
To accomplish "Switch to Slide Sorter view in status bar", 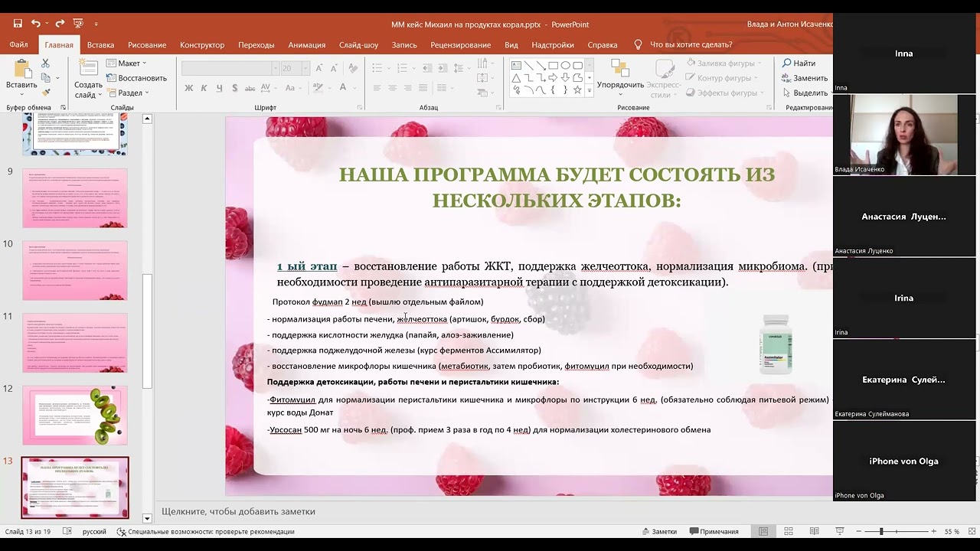I will point(789,531).
